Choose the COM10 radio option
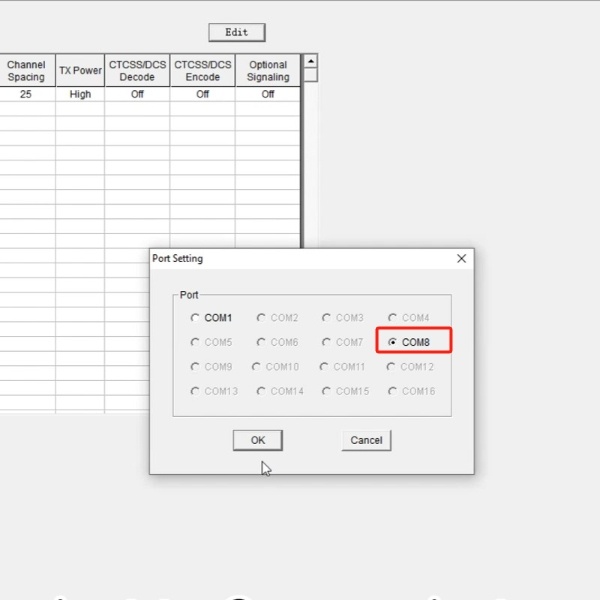The image size is (600, 600). click(275, 367)
